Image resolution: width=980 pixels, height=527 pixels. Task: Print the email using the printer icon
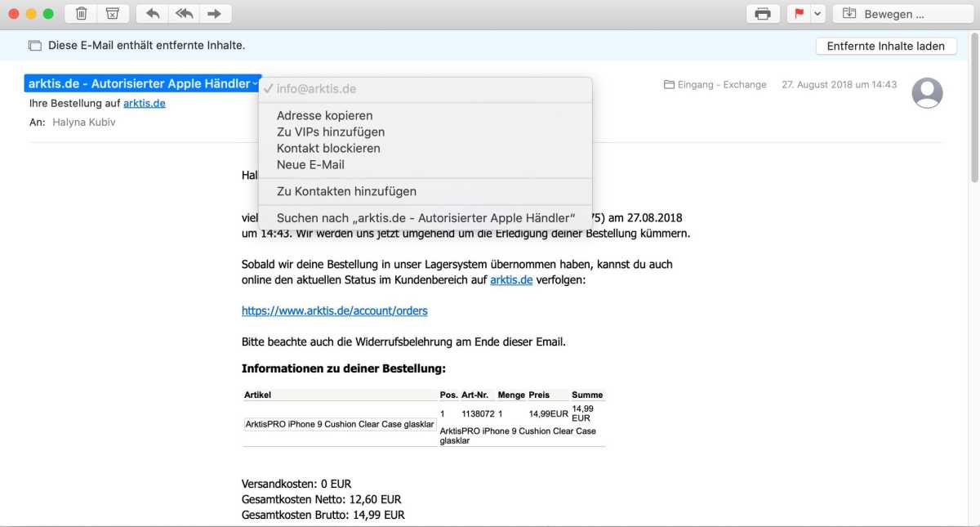(763, 14)
